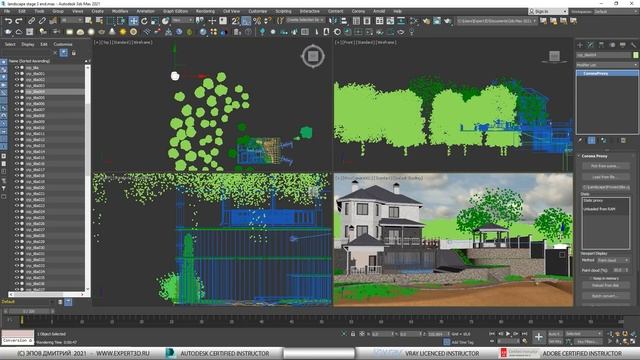Switch to Display tab in command panel

coord(622,44)
